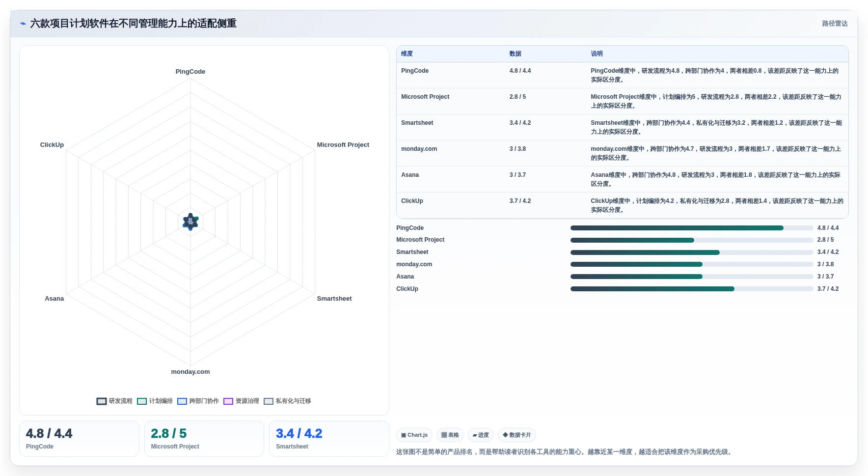Click the 表格 tag

450,435
